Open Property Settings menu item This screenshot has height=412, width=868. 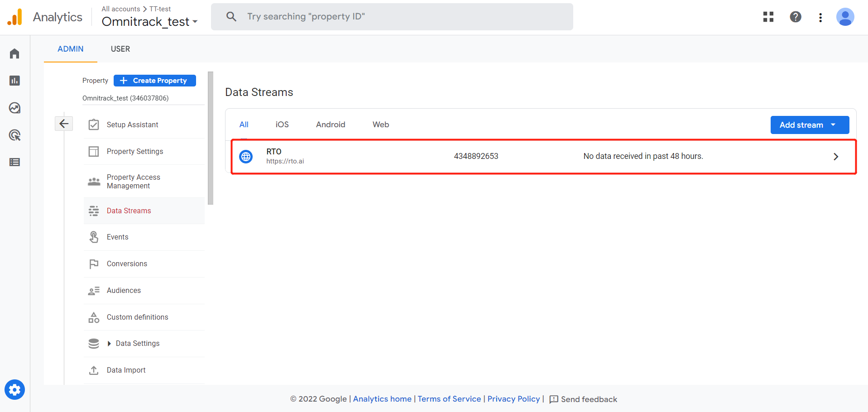144,151
